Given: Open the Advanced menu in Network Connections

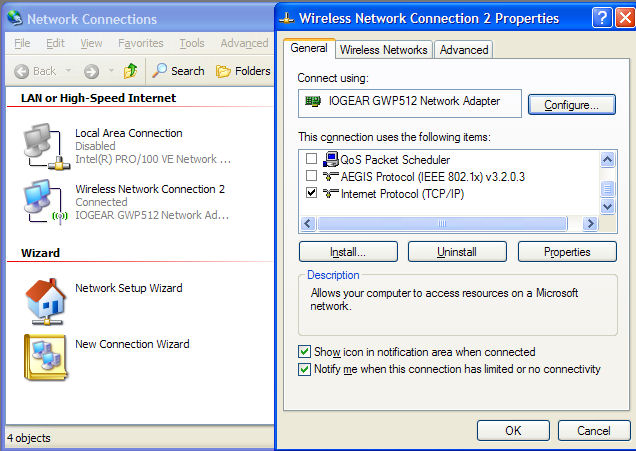Looking at the screenshot, I should pos(244,43).
